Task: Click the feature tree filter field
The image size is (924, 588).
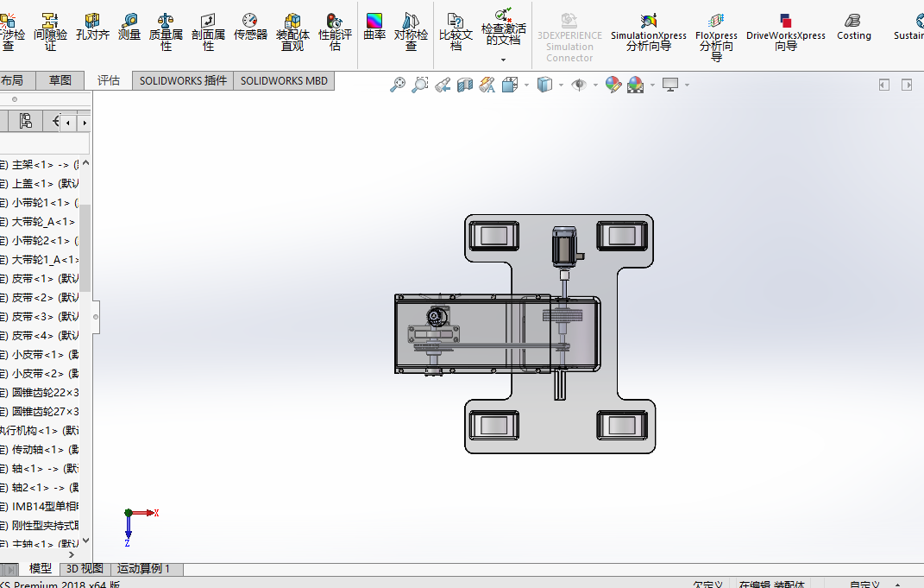Action: 45,143
